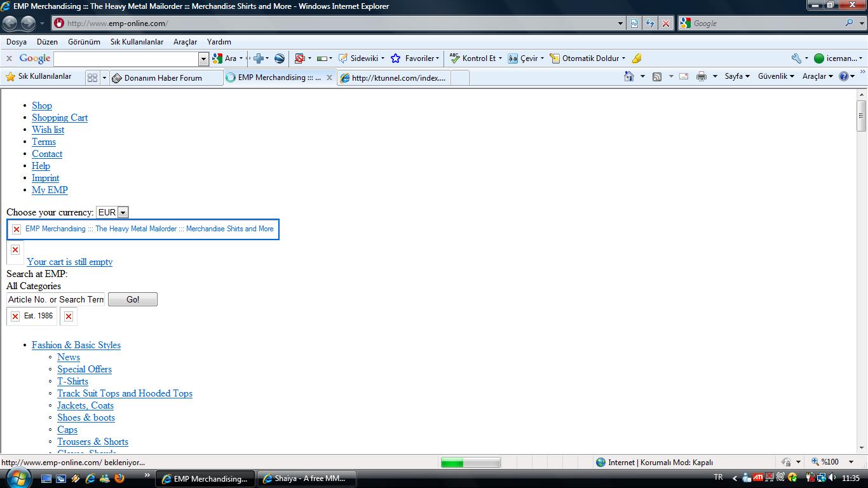Open the Düzen menu
868x488 pixels.
click(x=47, y=42)
